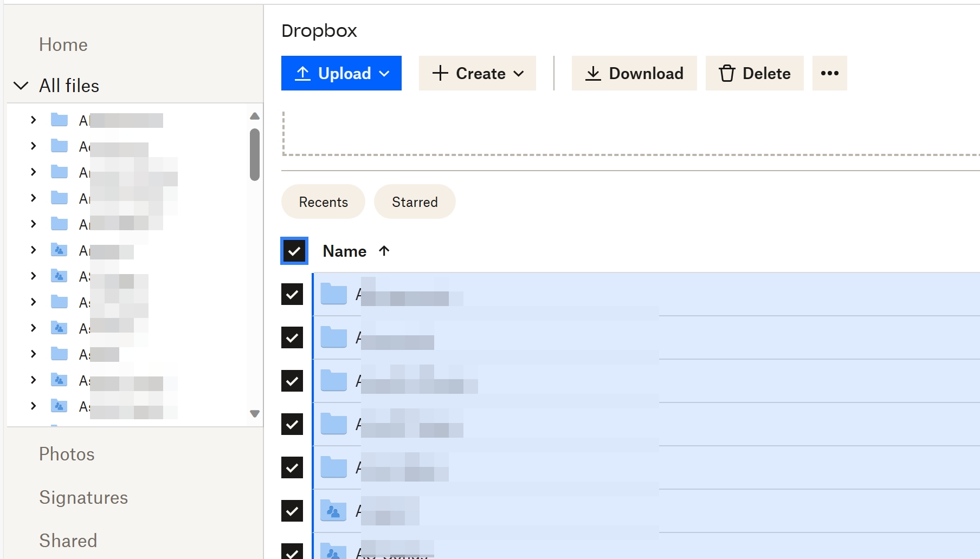Click a shared folder icon in the file list
The image size is (980, 559).
coord(333,511)
